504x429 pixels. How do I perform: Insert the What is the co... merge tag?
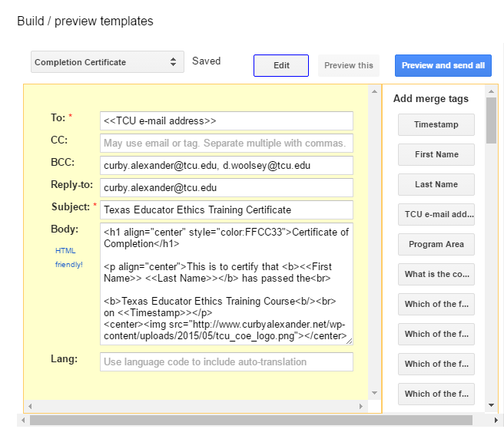coord(436,274)
